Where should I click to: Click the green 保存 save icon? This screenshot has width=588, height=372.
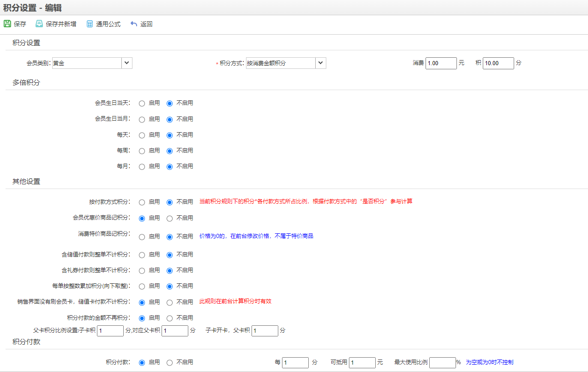[7, 24]
